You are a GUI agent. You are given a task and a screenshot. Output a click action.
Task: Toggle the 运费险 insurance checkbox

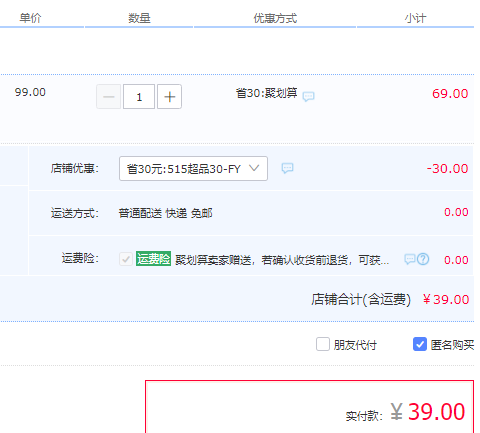126,259
